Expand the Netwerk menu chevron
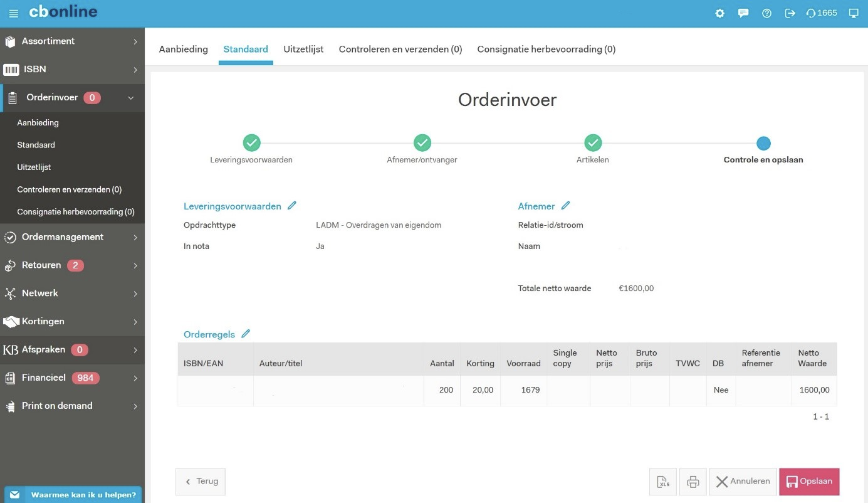Viewport: 868px width, 503px height. pos(135,294)
